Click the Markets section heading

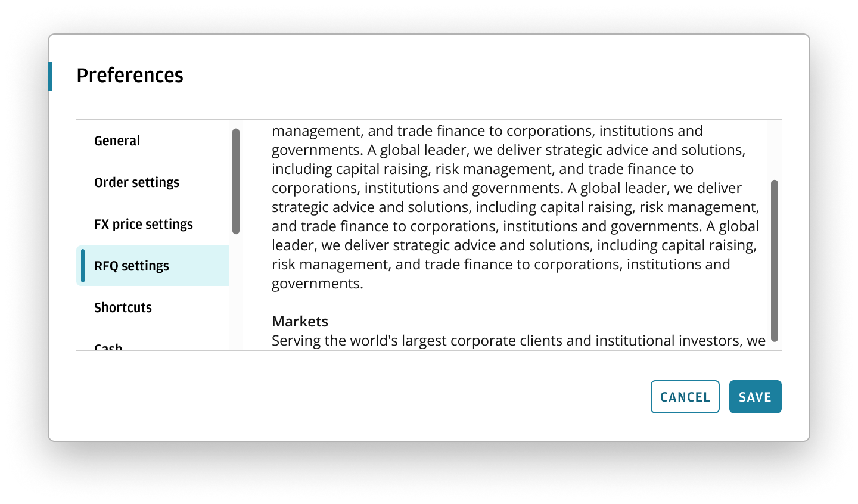coord(300,322)
